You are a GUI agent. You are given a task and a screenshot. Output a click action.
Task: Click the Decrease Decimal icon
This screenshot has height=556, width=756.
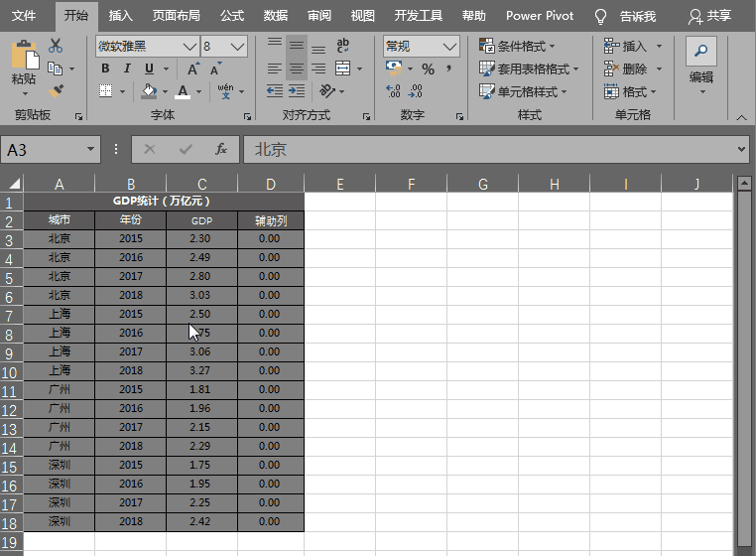415,90
